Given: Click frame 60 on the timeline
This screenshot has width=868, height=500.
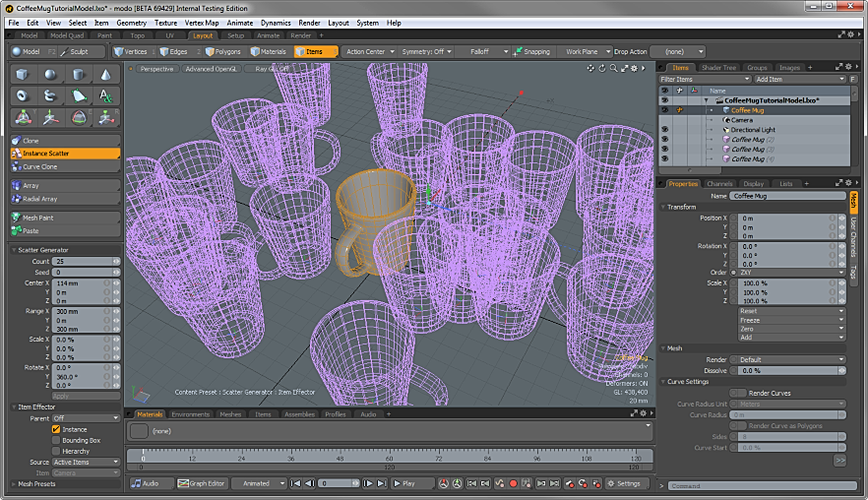Looking at the screenshot, I should (389, 457).
